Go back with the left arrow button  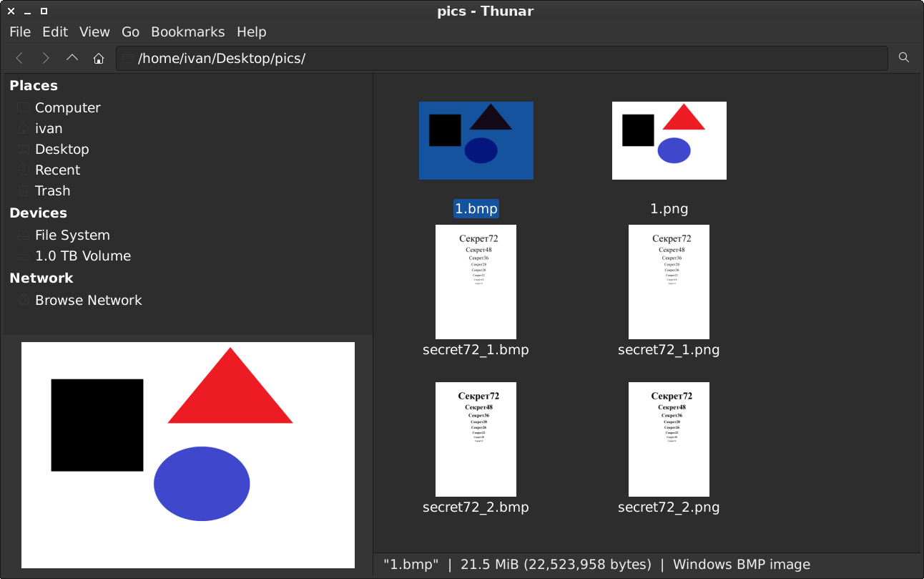(x=19, y=58)
